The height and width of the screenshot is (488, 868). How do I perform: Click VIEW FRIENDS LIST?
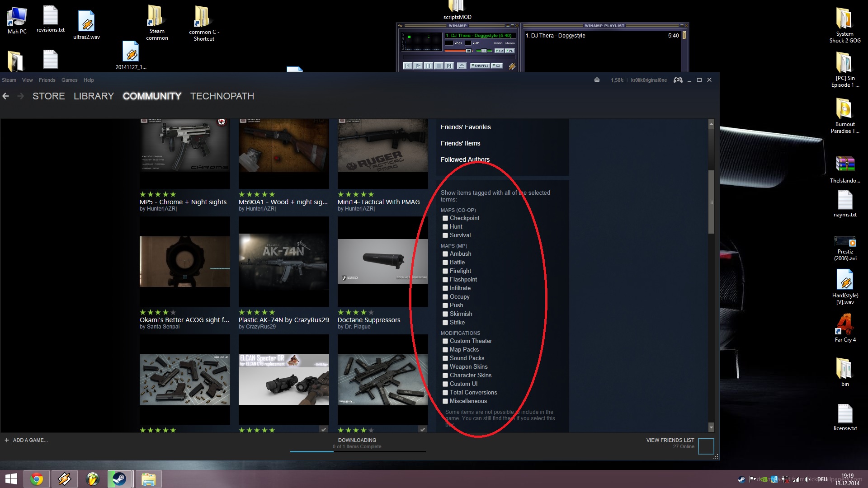tap(670, 440)
